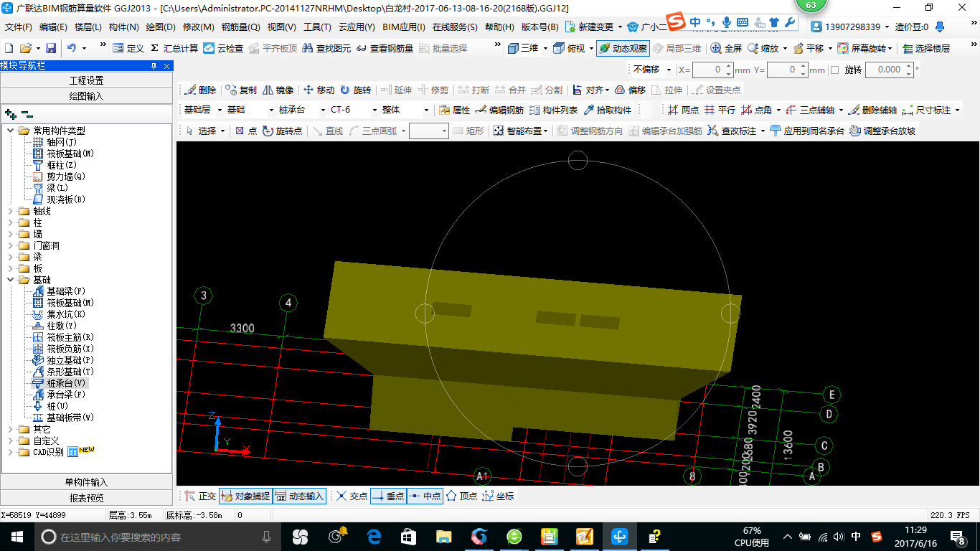Toggle 正交 orthogonal mode
The height and width of the screenshot is (551, 980).
point(200,496)
